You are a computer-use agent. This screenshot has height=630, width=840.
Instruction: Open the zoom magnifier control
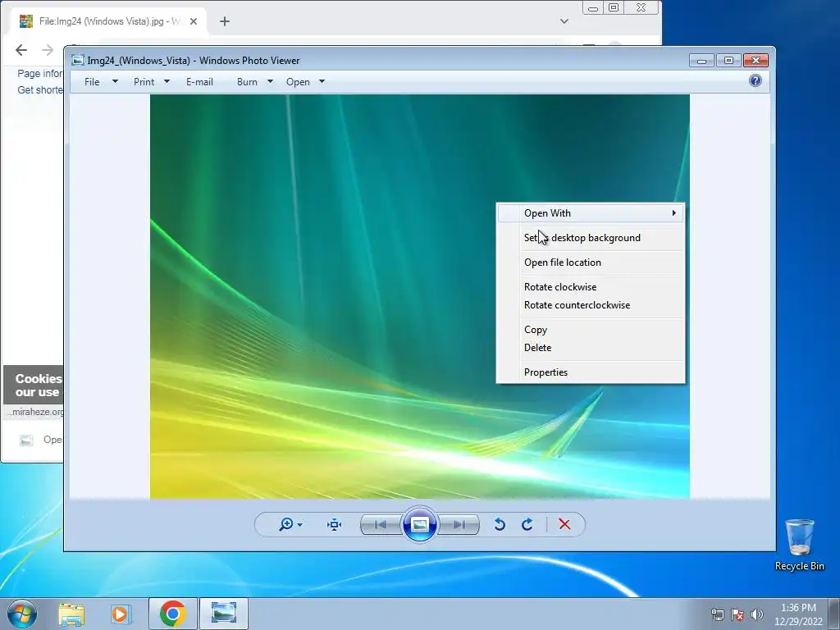coord(286,524)
